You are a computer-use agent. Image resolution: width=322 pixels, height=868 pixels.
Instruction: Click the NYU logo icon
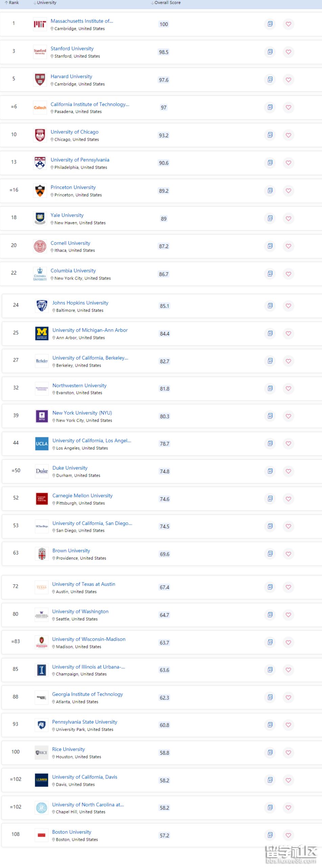coord(42,416)
